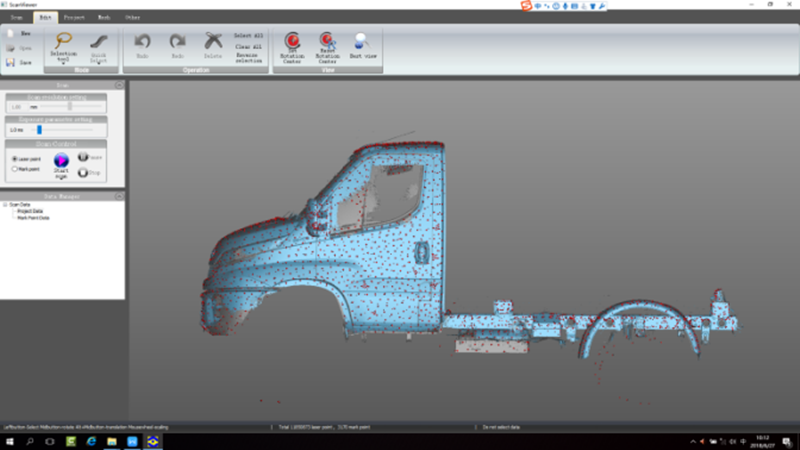Image resolution: width=800 pixels, height=450 pixels.
Task: Switch to the Scan ribbon tab
Action: (17, 18)
